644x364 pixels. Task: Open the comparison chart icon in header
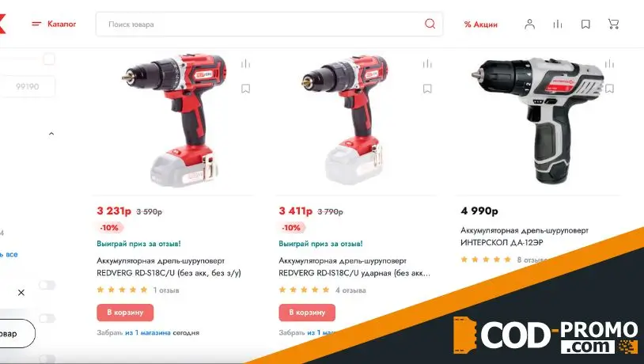557,25
